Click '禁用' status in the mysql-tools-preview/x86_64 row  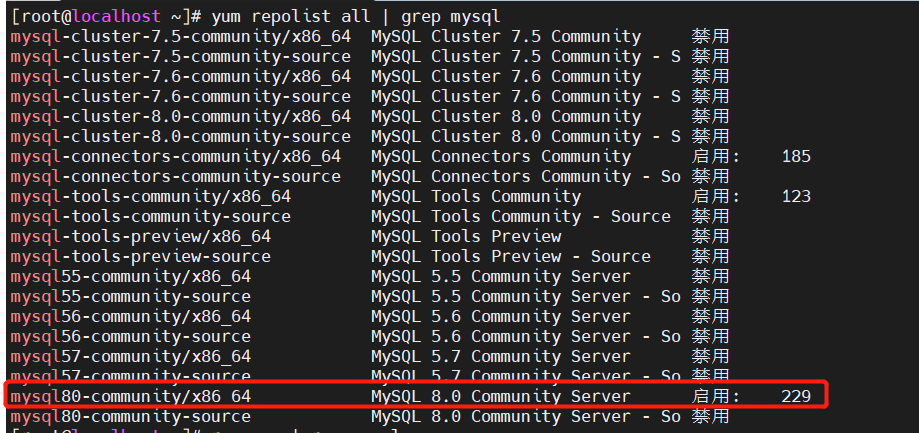click(710, 237)
